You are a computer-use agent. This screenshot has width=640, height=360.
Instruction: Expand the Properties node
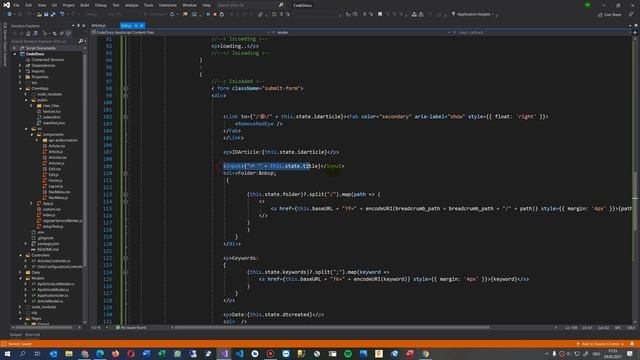click(20, 77)
